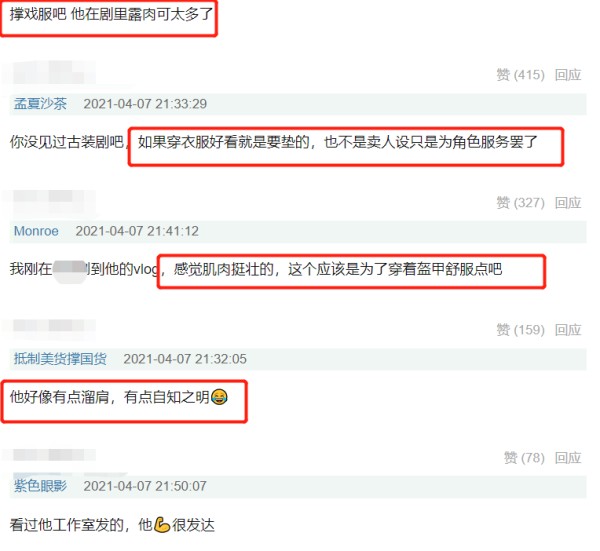
Task: Open 孟夏沙茶 user profile link
Action: pyautogui.click(x=40, y=104)
